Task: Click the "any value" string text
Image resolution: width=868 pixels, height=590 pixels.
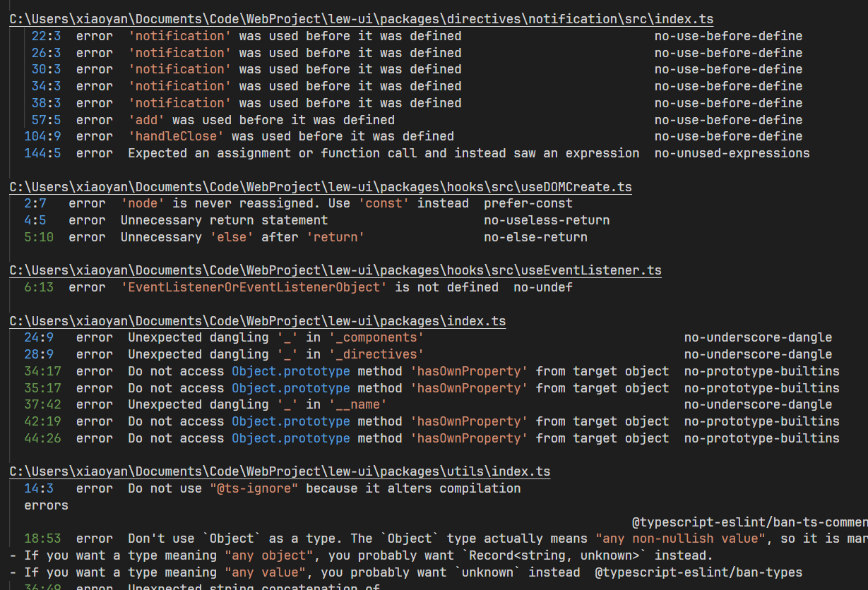Action: click(265, 572)
